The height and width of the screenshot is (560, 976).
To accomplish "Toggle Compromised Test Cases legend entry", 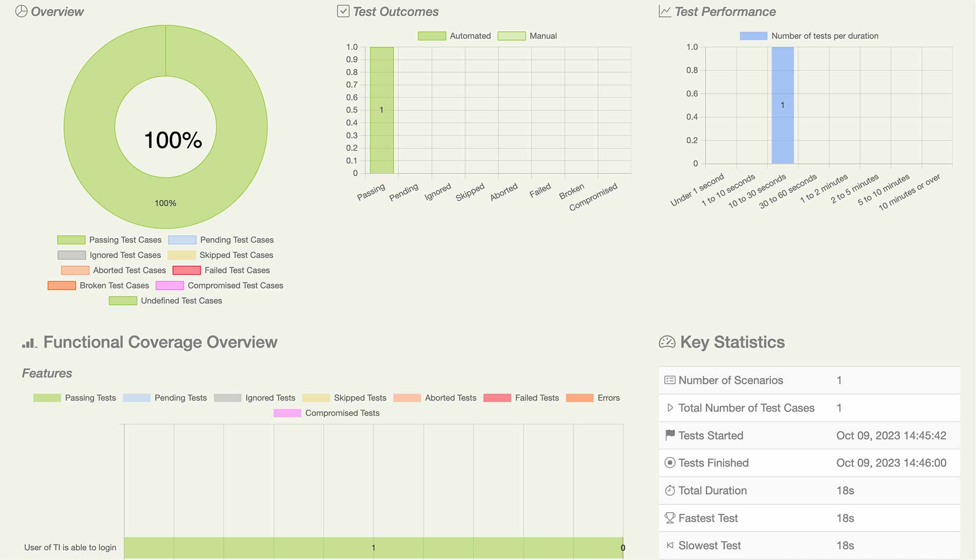I will click(220, 285).
